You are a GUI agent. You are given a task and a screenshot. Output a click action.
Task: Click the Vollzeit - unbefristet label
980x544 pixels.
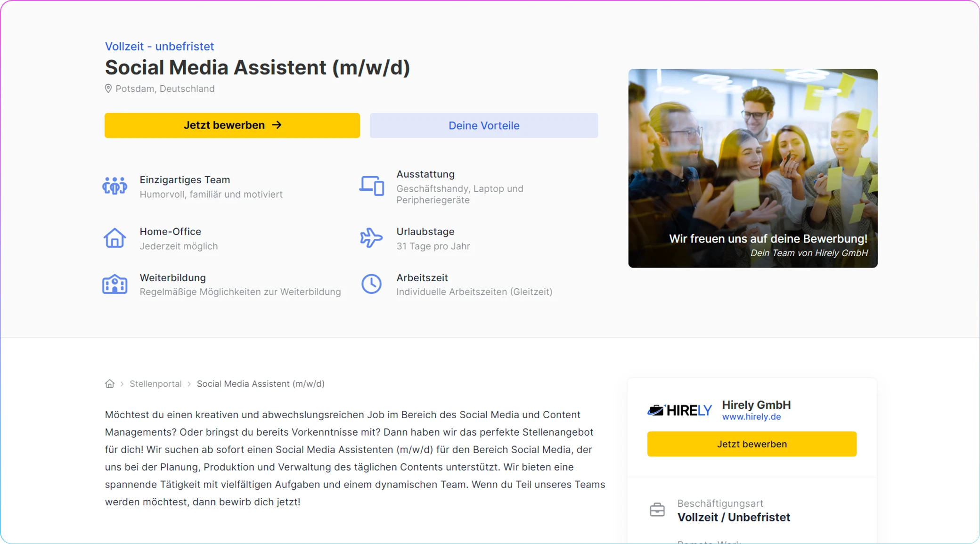click(x=159, y=46)
